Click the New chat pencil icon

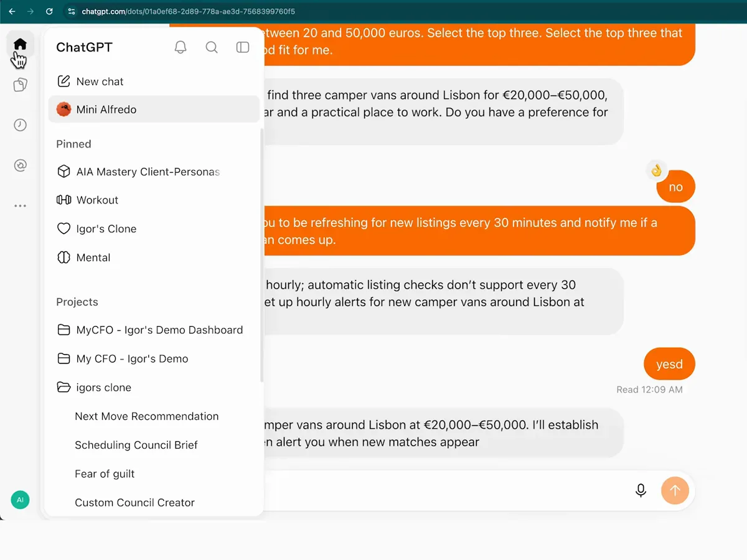click(63, 82)
